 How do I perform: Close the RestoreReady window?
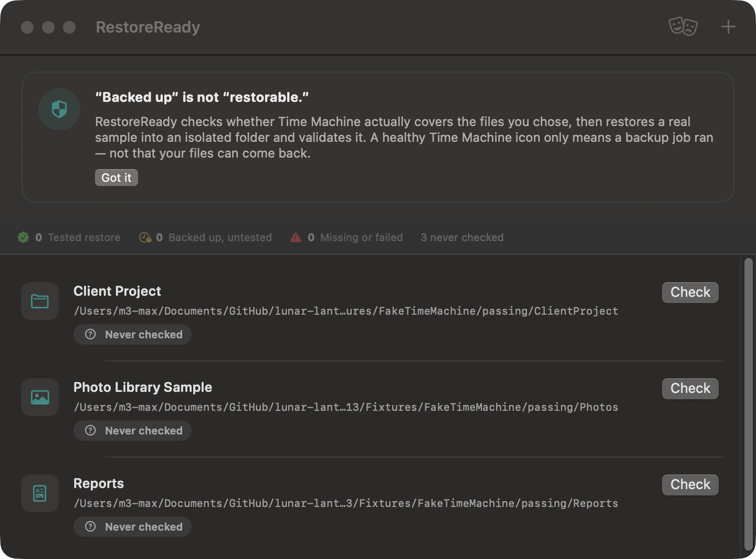coord(27,27)
